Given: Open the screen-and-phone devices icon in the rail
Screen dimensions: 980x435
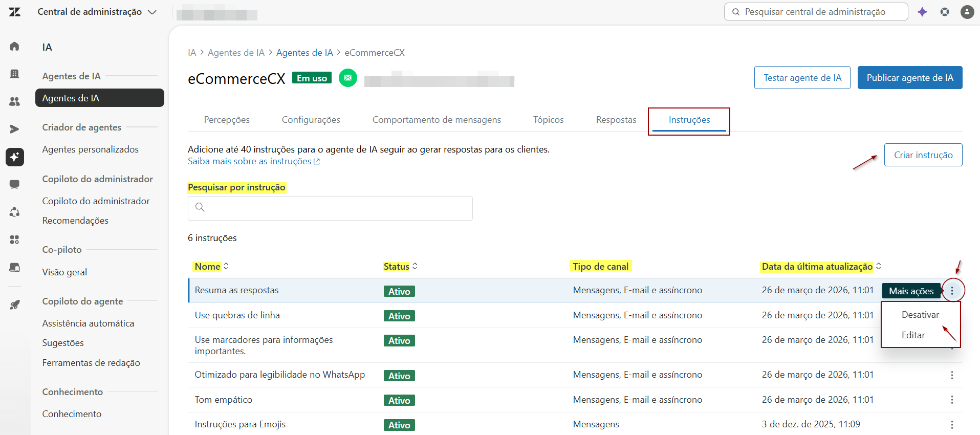Looking at the screenshot, I should pyautogui.click(x=15, y=267).
